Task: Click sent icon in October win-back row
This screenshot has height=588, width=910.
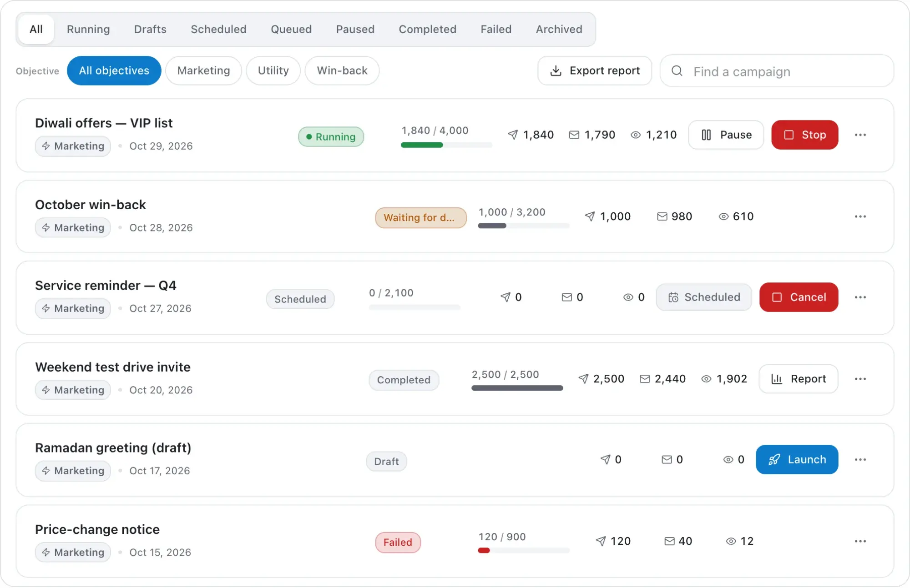Action: coord(590,216)
